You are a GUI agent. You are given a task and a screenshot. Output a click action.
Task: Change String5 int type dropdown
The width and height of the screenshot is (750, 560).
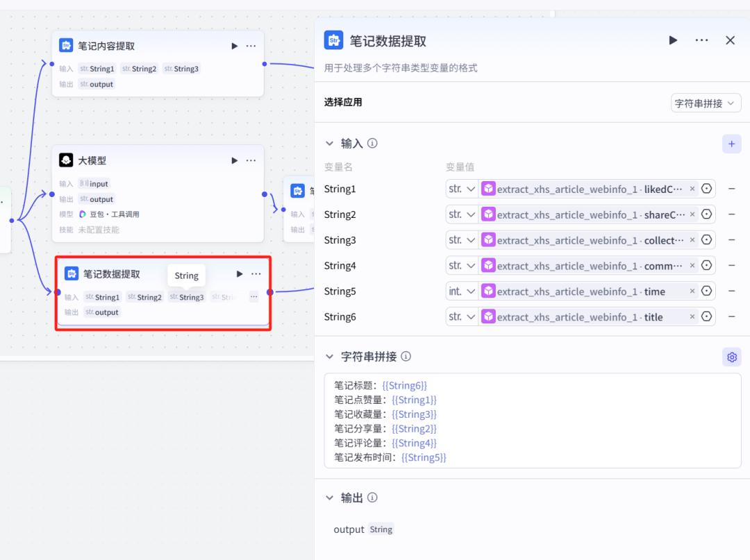click(x=462, y=291)
